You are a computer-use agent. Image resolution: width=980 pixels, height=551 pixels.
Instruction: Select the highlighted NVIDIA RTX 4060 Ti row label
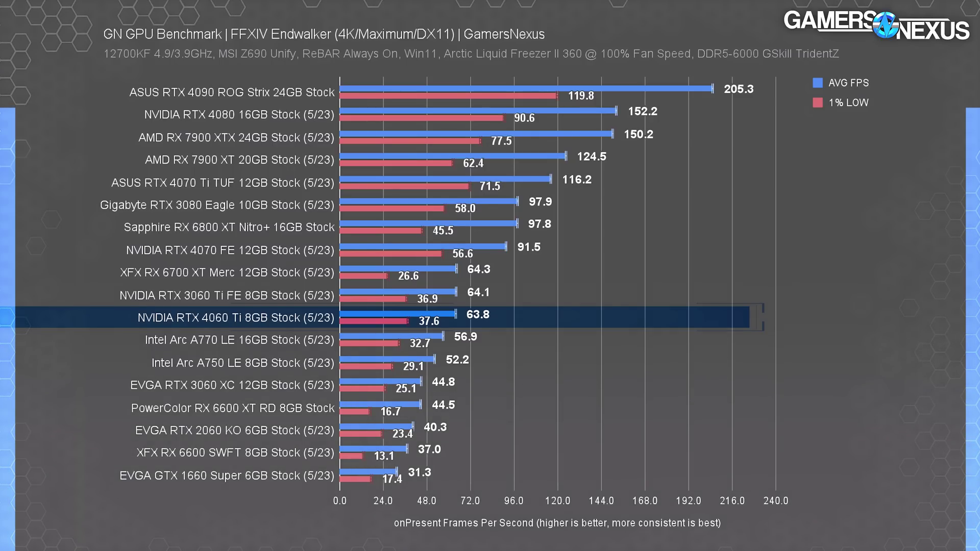[236, 318]
